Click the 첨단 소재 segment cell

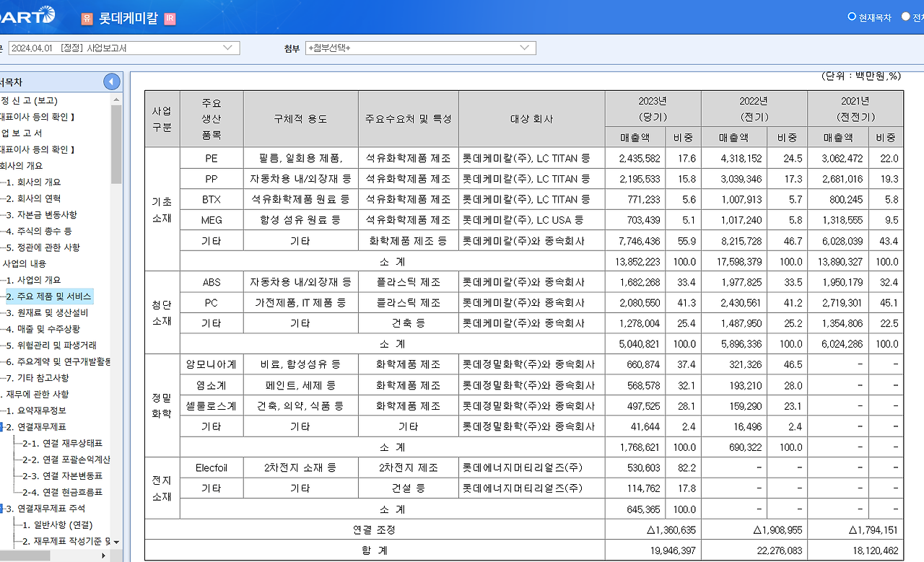[x=162, y=312]
